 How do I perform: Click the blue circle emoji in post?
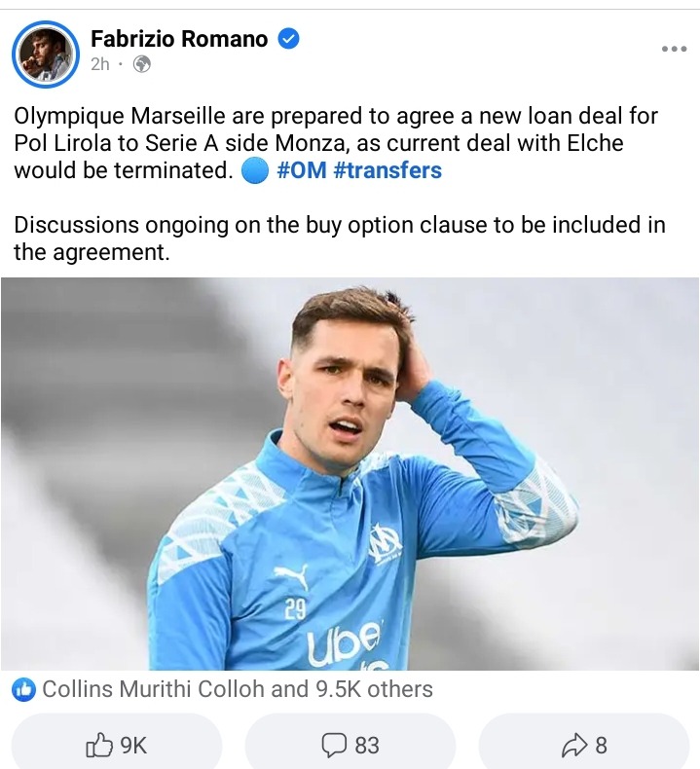tap(255, 170)
